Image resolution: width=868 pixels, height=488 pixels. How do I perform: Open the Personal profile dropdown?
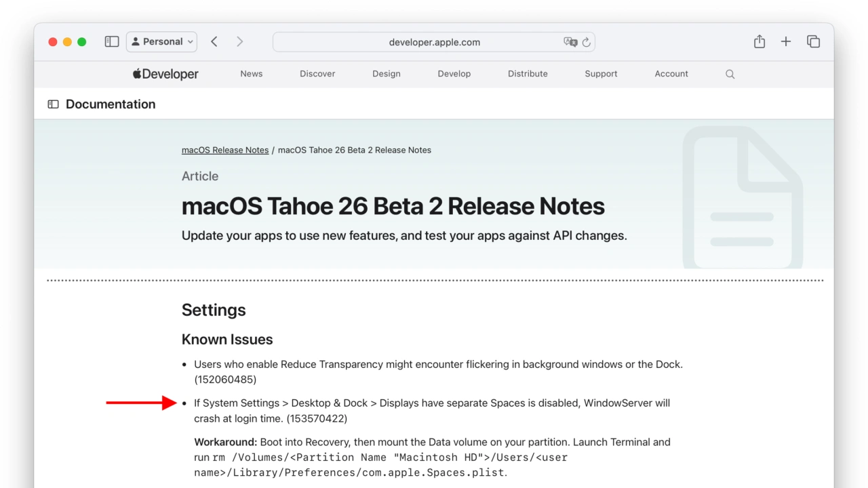tap(161, 42)
